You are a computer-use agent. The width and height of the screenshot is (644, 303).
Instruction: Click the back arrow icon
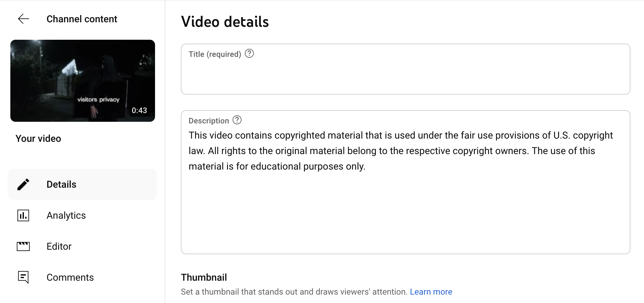tap(23, 19)
